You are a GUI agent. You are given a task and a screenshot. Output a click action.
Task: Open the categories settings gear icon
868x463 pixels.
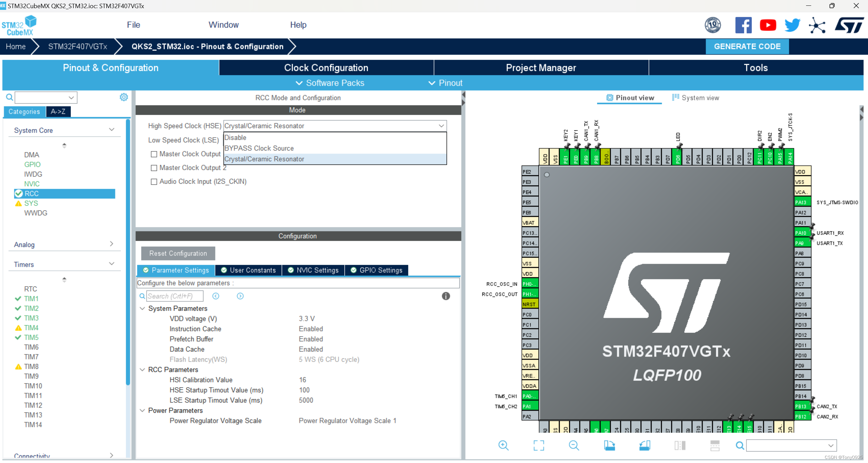click(x=124, y=97)
